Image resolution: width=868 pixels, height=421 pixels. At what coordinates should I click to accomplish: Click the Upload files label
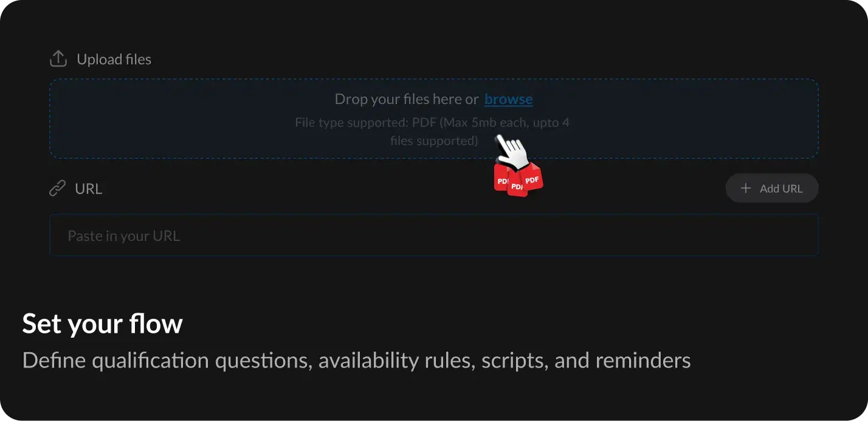click(114, 59)
